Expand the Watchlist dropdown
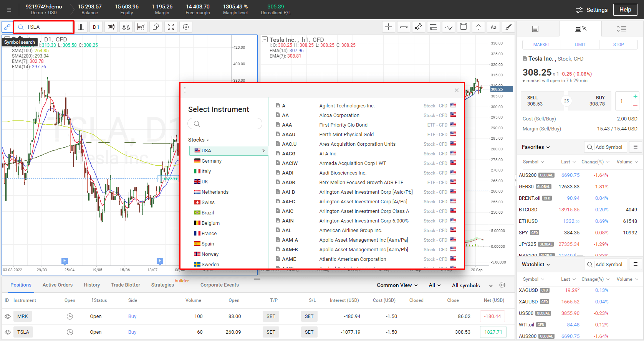Screen dimensions: 644x341 536,264
